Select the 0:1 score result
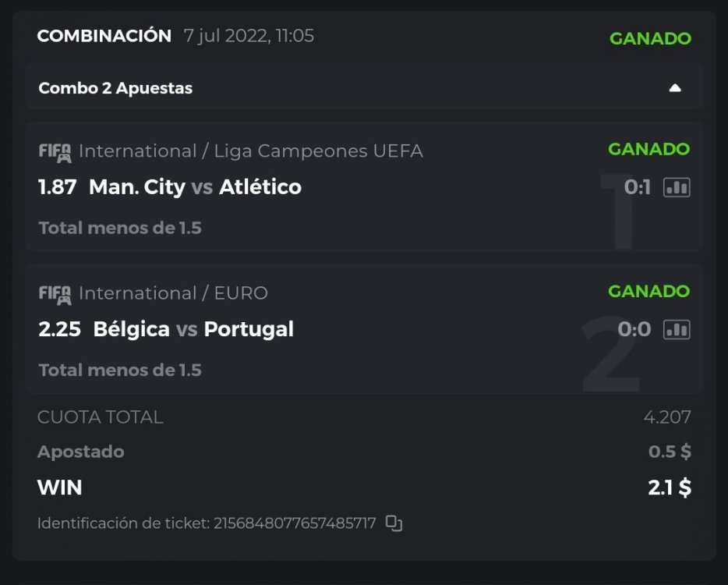This screenshot has height=585, width=728. click(x=637, y=187)
